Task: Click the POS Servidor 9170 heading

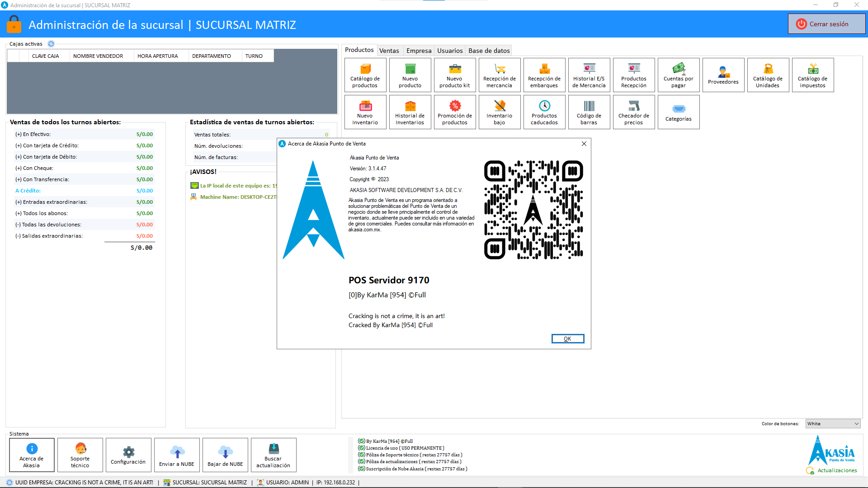Action: pos(389,280)
